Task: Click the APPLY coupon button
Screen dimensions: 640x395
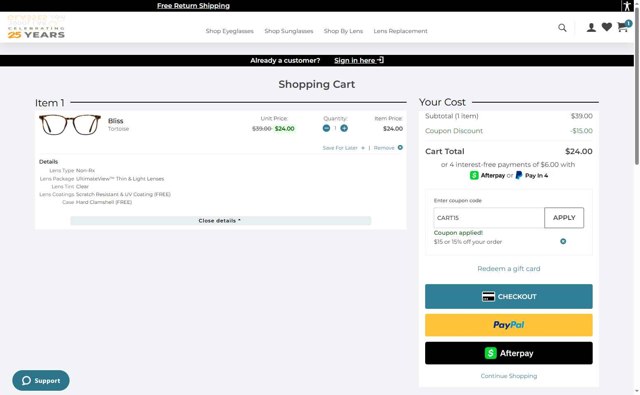Action: coord(564,218)
